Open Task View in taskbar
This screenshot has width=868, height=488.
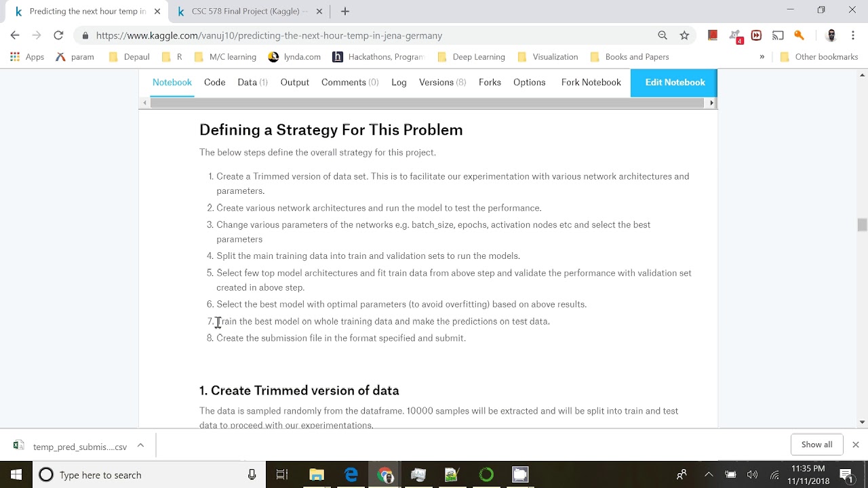pos(282,474)
